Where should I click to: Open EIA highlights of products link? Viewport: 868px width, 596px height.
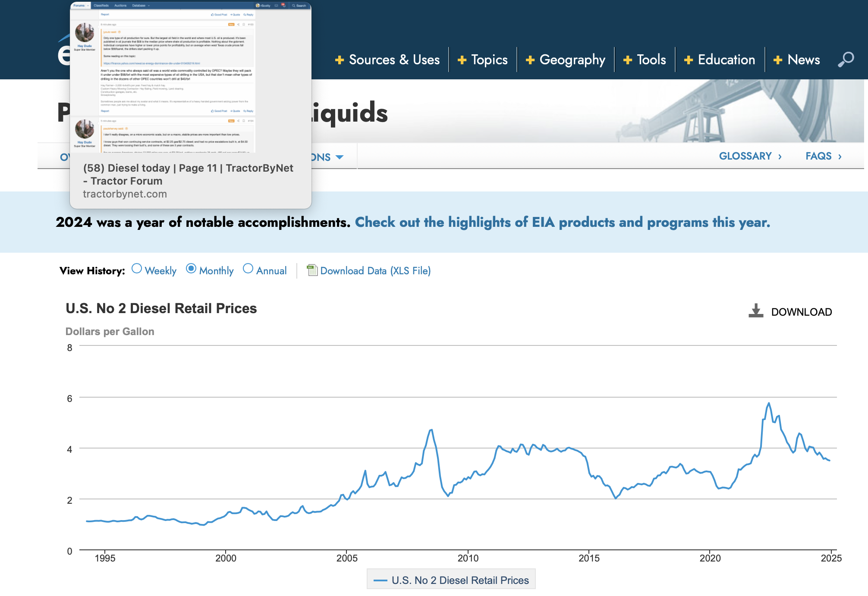click(x=562, y=223)
